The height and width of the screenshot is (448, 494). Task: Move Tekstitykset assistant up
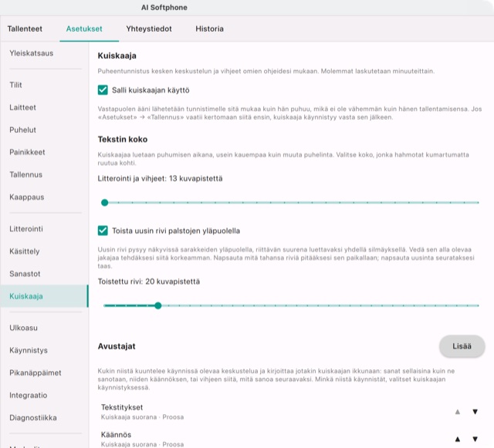point(458,412)
